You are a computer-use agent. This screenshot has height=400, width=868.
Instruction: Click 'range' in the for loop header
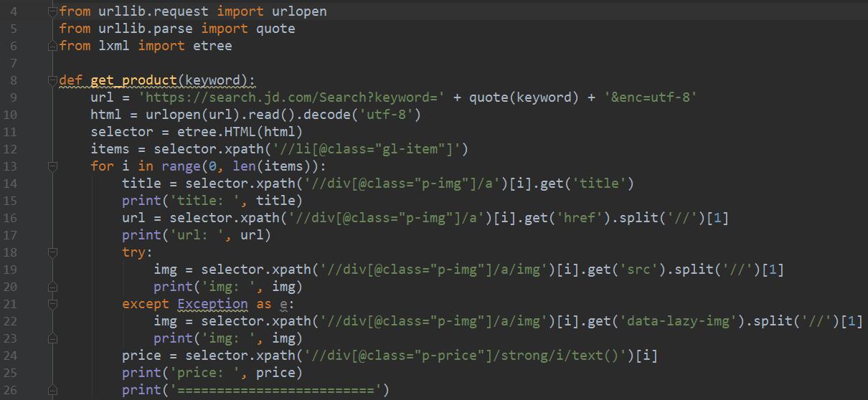[181, 166]
